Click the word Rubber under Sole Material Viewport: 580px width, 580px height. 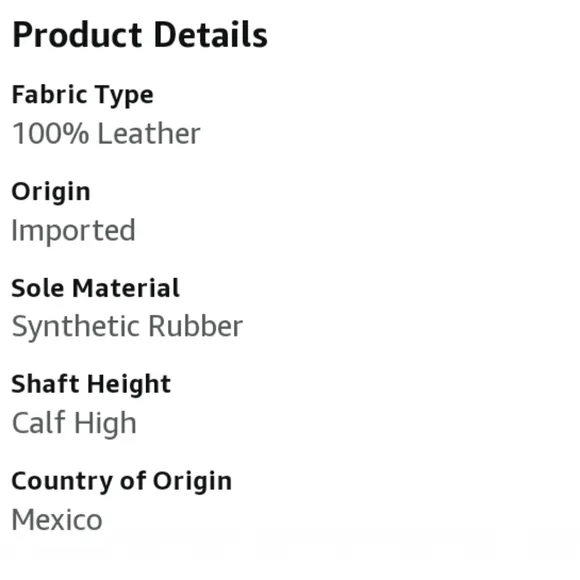(196, 326)
